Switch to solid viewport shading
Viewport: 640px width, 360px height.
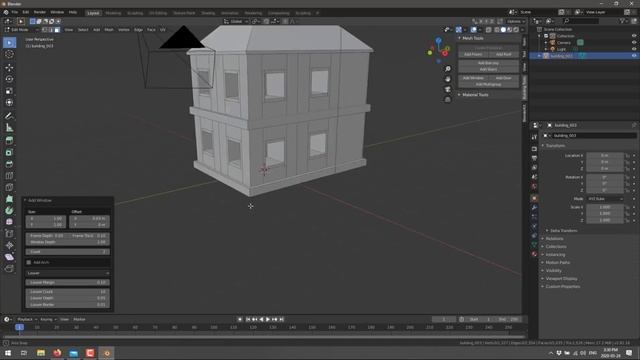[x=503, y=29]
